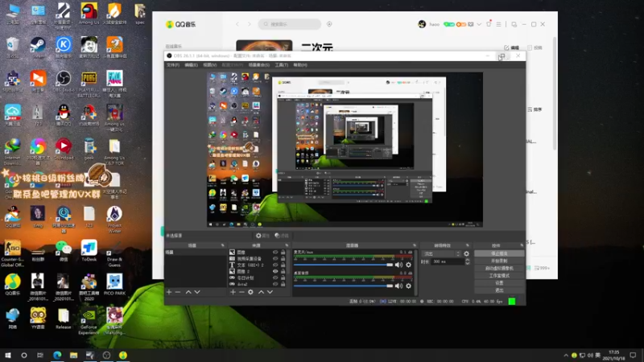Click the 麦克风/Aux volume slider
This screenshot has width=644, height=362.
coord(344,265)
